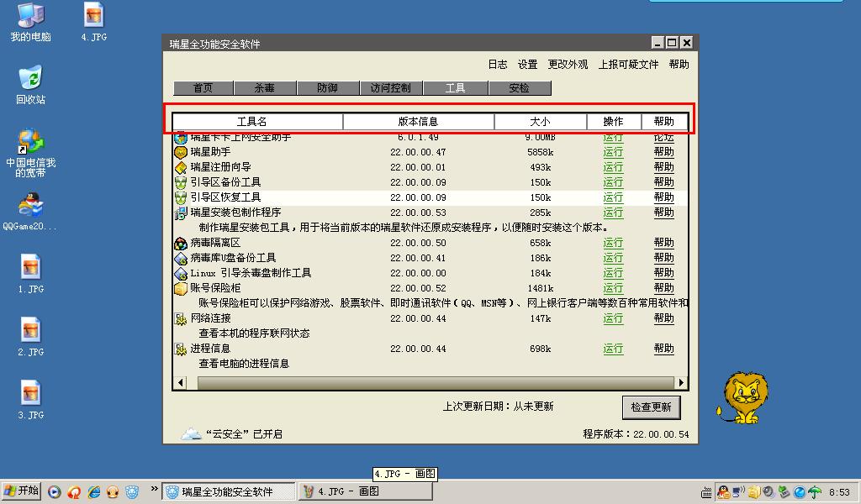Click the Rising shield quick launch icon
Viewport: 861px width, 504px height.
(132, 492)
